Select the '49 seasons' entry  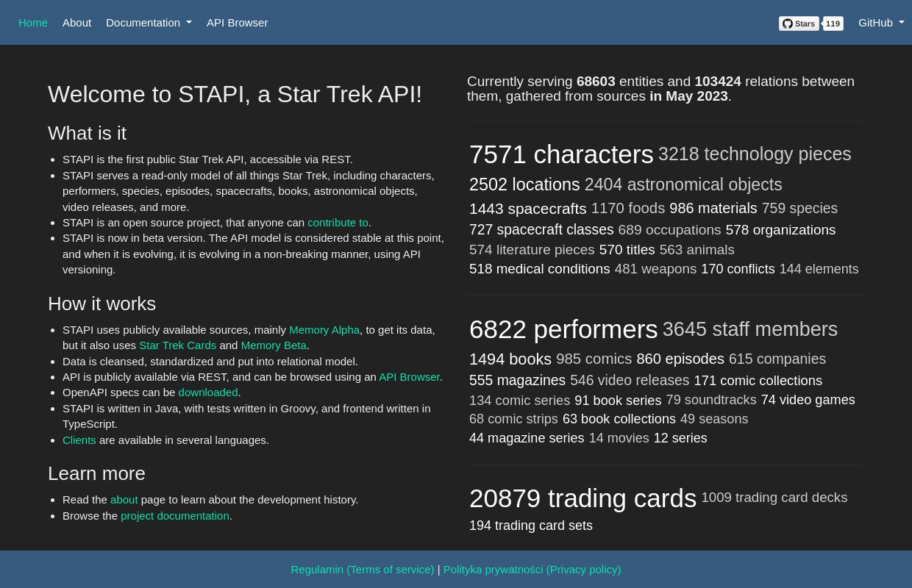pos(714,419)
